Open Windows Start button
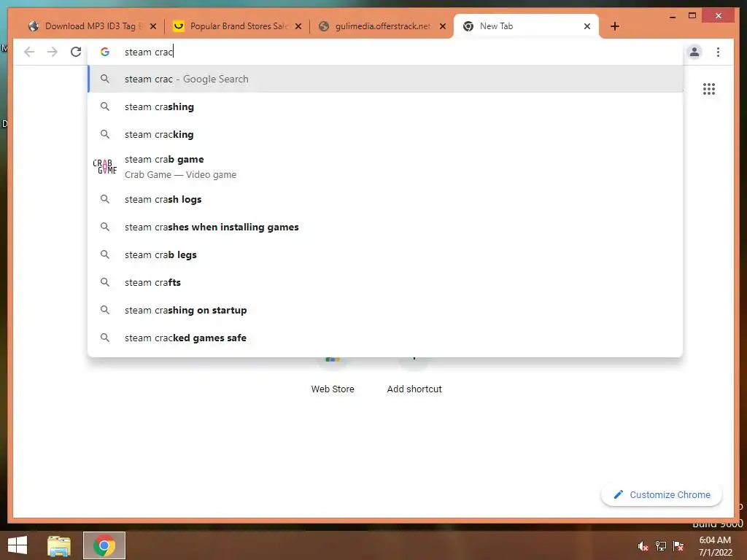The width and height of the screenshot is (747, 560). tap(18, 545)
